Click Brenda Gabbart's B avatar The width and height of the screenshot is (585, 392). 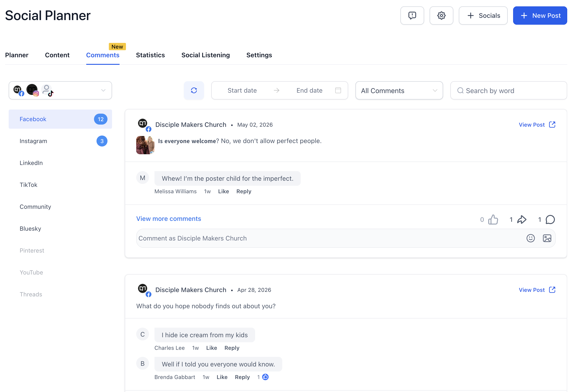pyautogui.click(x=143, y=363)
